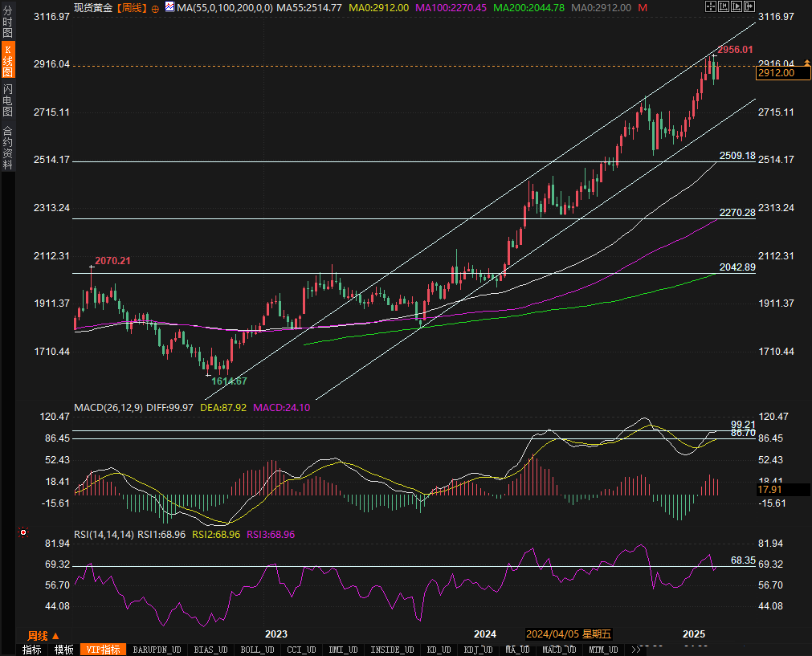812x656 pixels.
Task: Click the first icon in the top-right toolbar
Action: click(710, 6)
